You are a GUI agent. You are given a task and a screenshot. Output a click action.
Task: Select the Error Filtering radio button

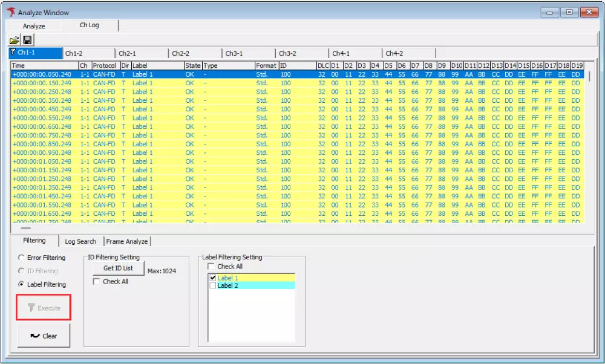click(x=21, y=258)
